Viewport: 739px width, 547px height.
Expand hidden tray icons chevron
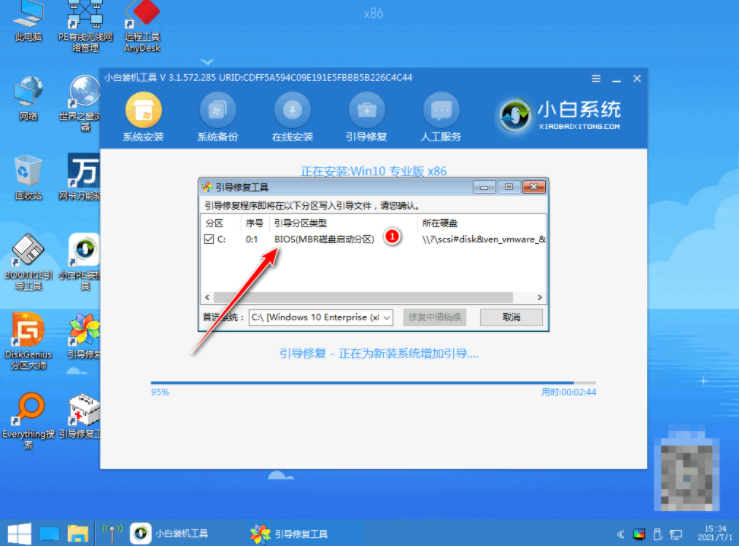click(620, 534)
